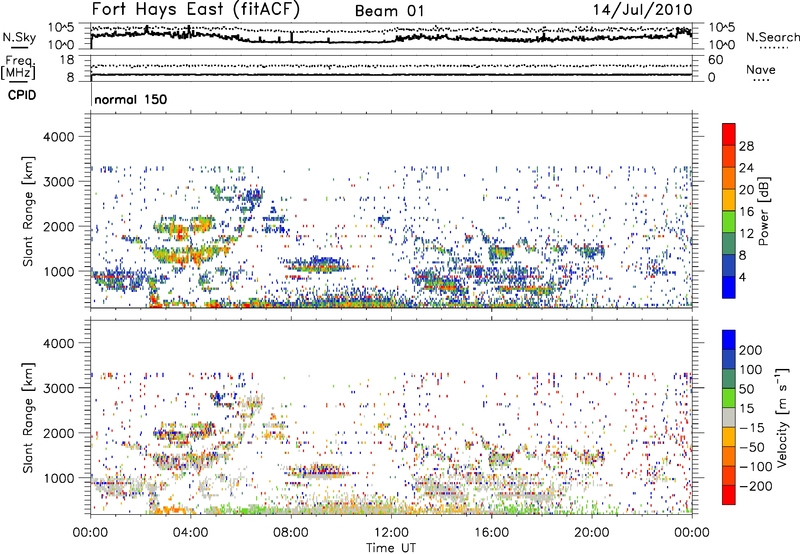Click the 'Velocity [m s-1]' color bar title
800x554 pixels.
[x=782, y=417]
